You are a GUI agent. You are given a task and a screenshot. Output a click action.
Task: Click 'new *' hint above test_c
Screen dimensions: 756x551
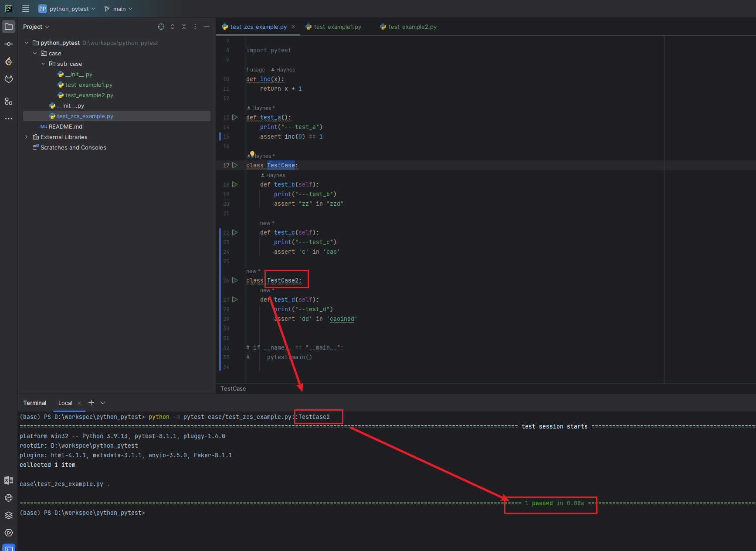(x=267, y=223)
